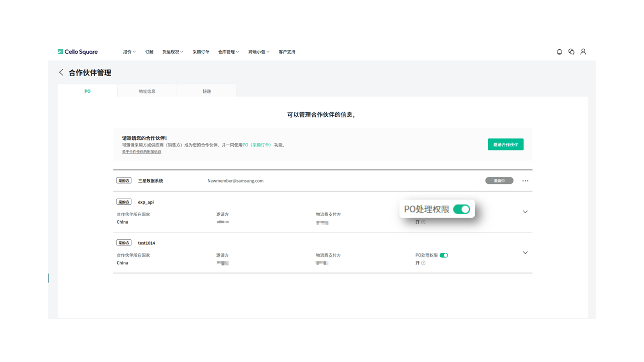
Task: Click the help icon in exp_api row
Action: click(423, 222)
